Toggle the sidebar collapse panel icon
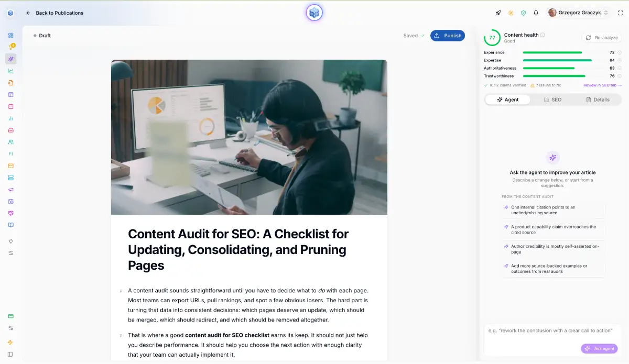This screenshot has width=629, height=364. (x=10, y=354)
